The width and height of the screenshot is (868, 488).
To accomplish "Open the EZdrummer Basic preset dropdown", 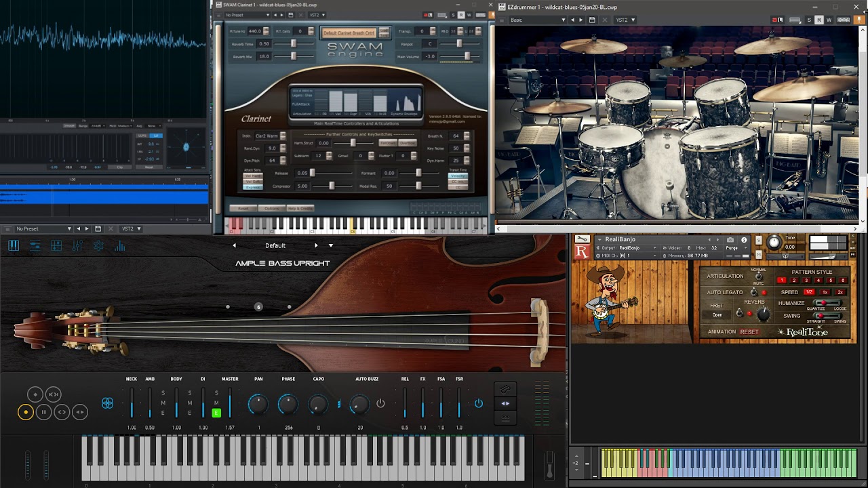I will click(x=537, y=20).
